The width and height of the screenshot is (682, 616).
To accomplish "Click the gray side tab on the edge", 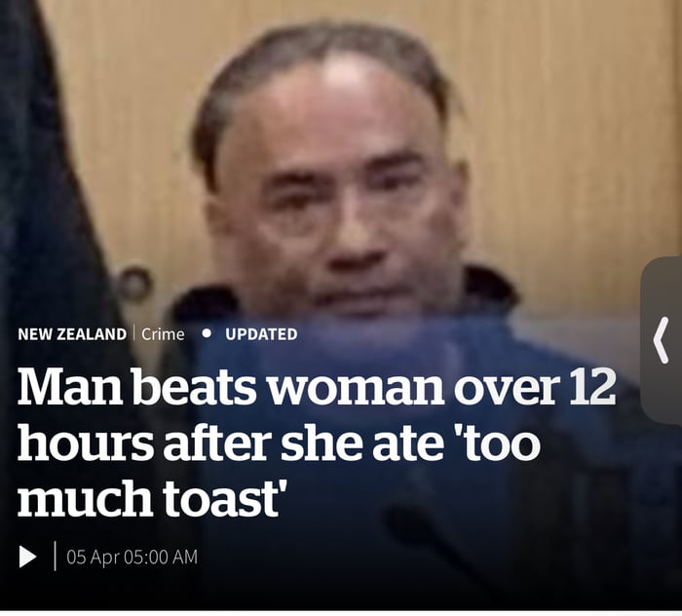I will pyautogui.click(x=662, y=340).
